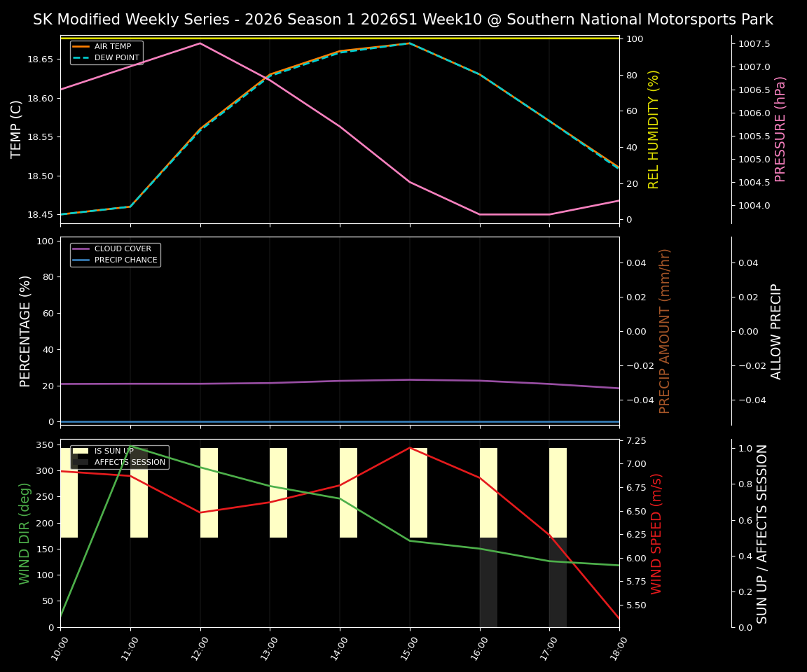Click the orange AIR TEMP color swatch
This screenshot has height=672, width=807.
pyautogui.click(x=81, y=48)
